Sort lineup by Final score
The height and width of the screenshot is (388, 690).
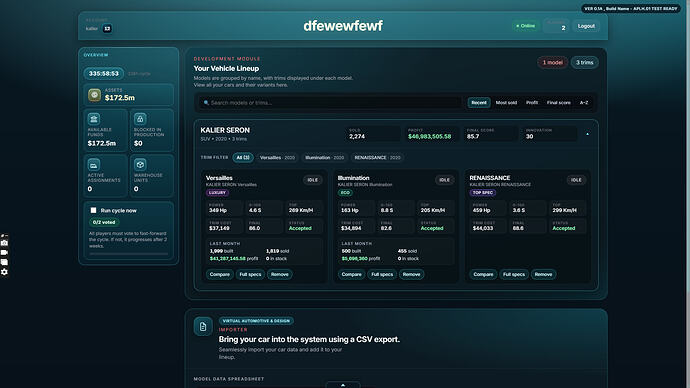point(558,102)
